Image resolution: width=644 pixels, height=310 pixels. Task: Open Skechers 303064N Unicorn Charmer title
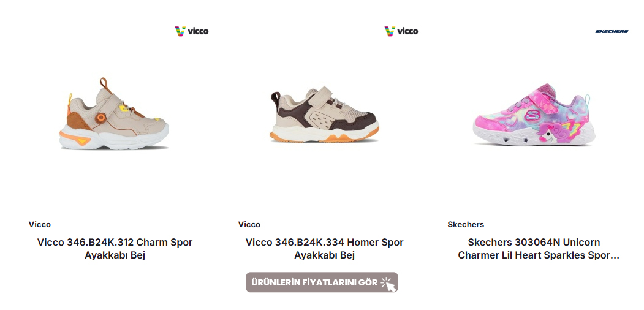pyautogui.click(x=539, y=249)
